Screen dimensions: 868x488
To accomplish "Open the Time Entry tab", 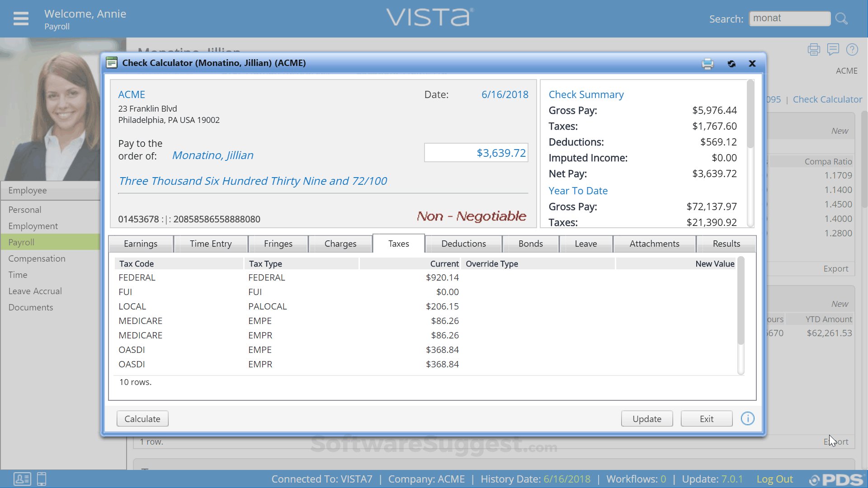I will point(211,244).
